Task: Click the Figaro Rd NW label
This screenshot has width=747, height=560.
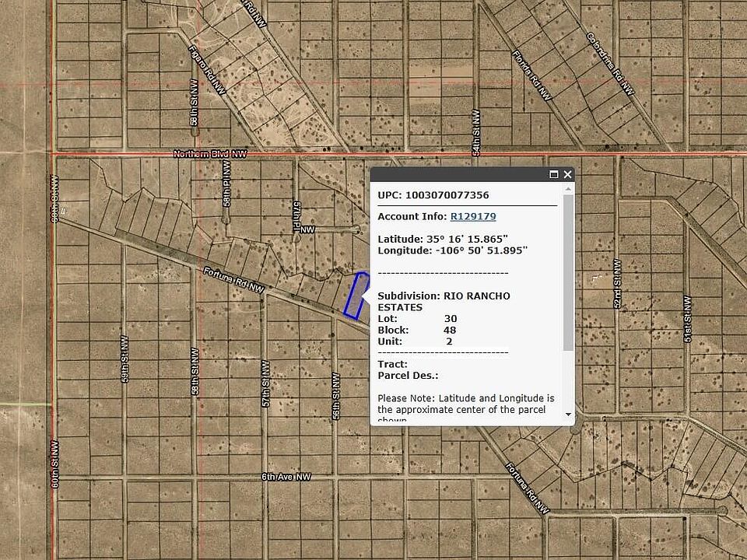Action: coord(208,70)
